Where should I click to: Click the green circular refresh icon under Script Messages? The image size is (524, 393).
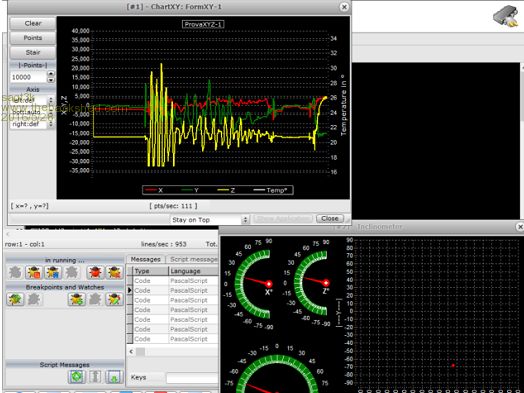point(77,377)
